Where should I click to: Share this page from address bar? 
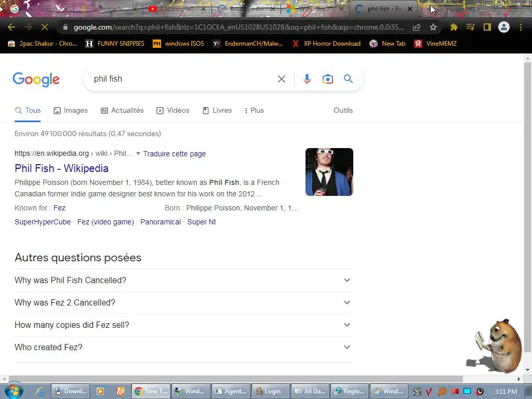click(x=417, y=27)
